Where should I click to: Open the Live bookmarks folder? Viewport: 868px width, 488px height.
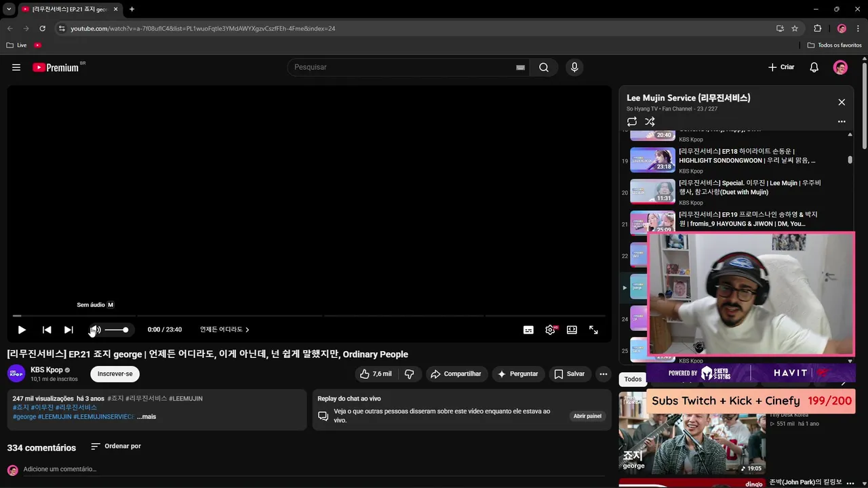[x=16, y=45]
